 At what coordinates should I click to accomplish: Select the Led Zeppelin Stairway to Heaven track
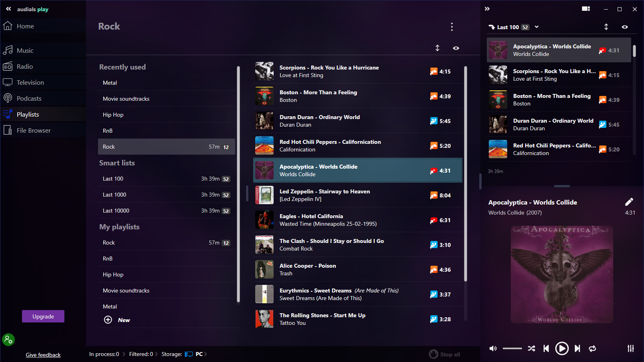click(358, 195)
